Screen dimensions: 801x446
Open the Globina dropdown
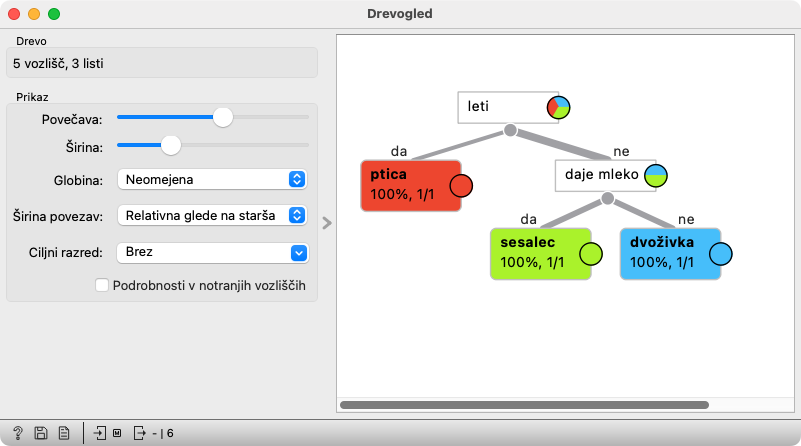point(211,180)
